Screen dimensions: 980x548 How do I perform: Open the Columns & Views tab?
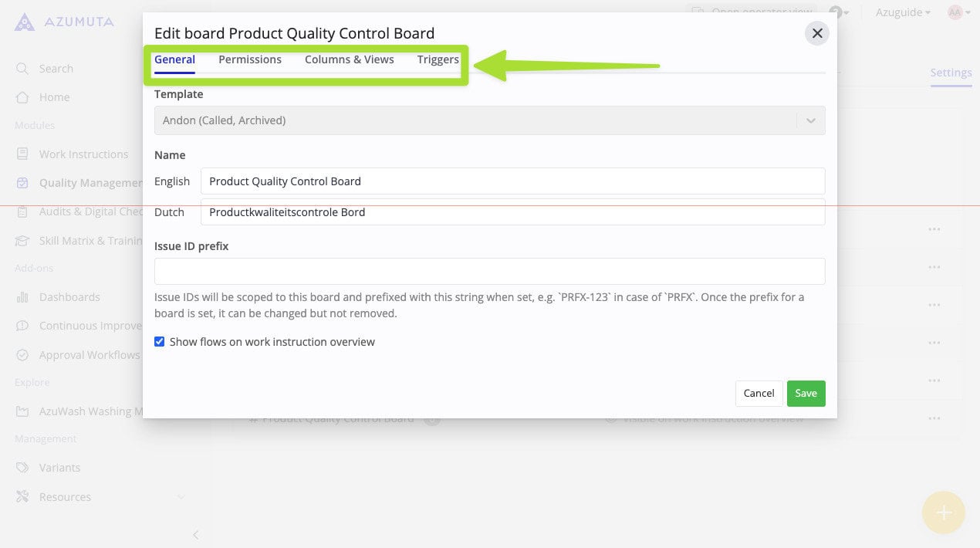[349, 59]
